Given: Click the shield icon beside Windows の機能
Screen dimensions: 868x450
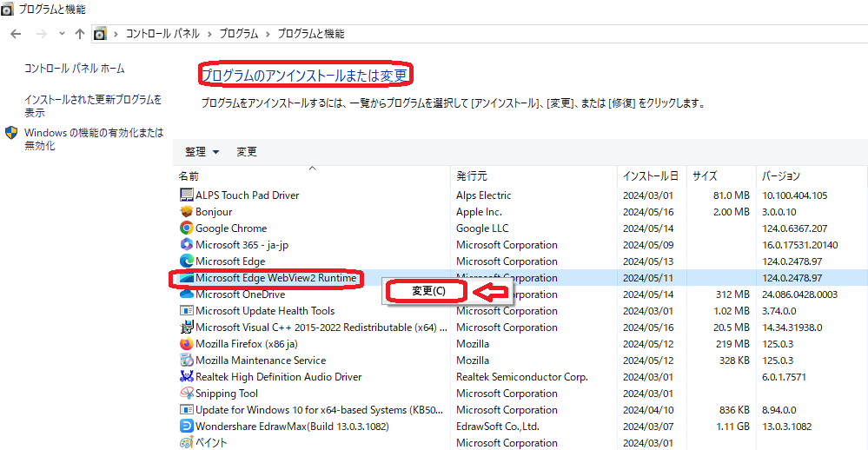Looking at the screenshot, I should click(11, 133).
